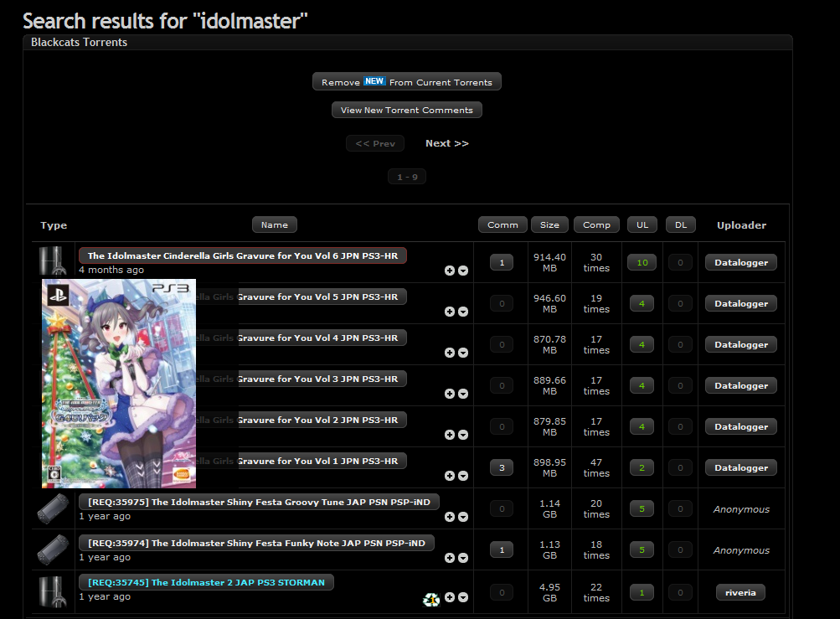The width and height of the screenshot is (840, 619).
Task: Open View New Torrent Comments
Action: pyautogui.click(x=407, y=110)
